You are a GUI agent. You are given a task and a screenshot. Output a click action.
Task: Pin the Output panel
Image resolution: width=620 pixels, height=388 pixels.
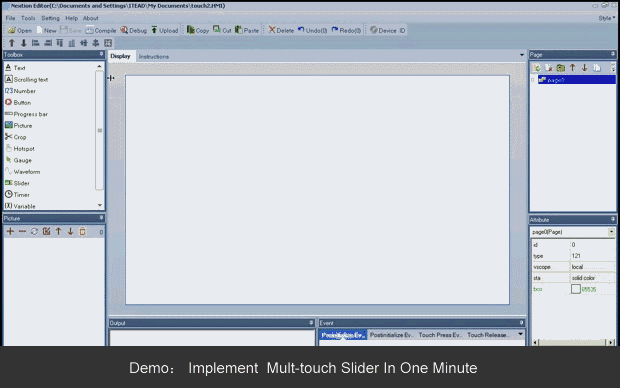point(311,323)
